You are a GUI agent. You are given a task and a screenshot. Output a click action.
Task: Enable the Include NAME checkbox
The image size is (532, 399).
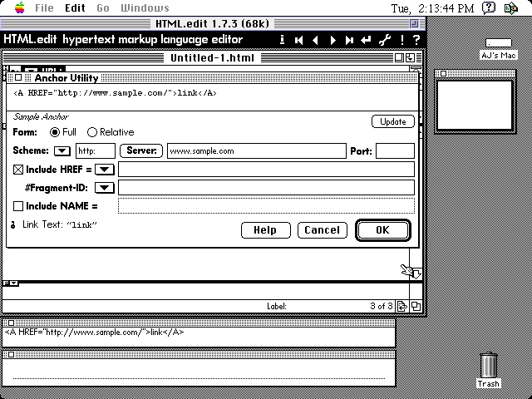tap(19, 206)
